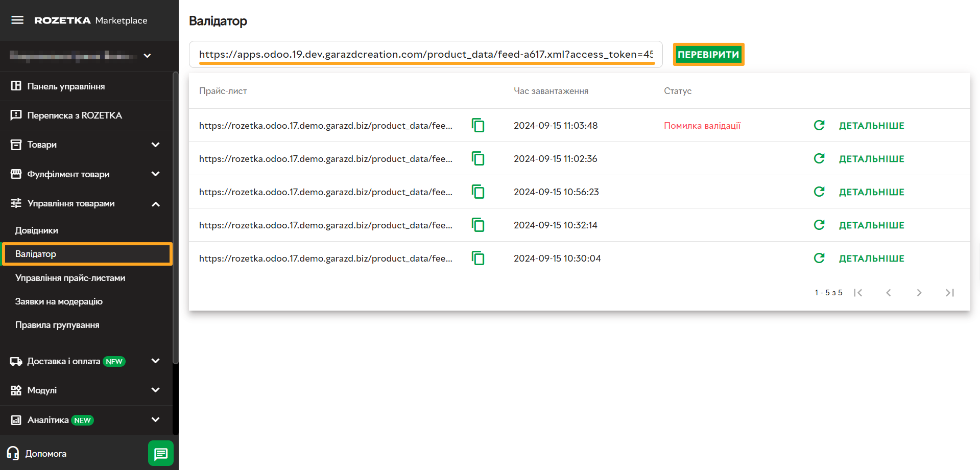Select Валідатор in the sidebar
Screen dimensions: 980x470
87,254
